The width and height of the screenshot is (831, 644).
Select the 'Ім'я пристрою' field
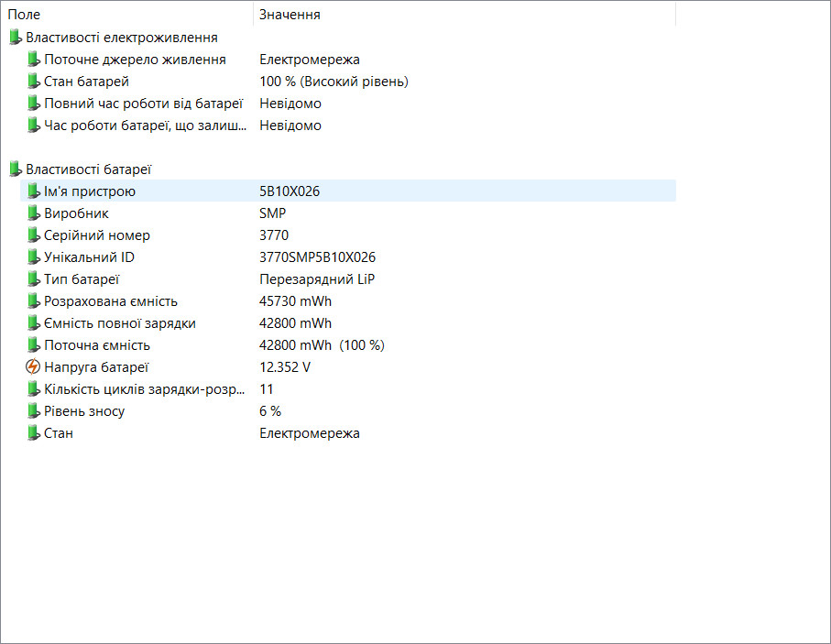point(90,191)
